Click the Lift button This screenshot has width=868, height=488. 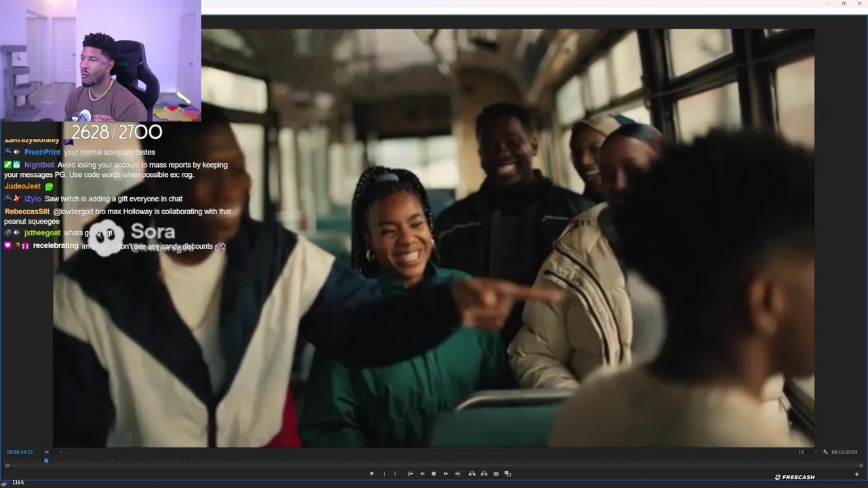472,474
